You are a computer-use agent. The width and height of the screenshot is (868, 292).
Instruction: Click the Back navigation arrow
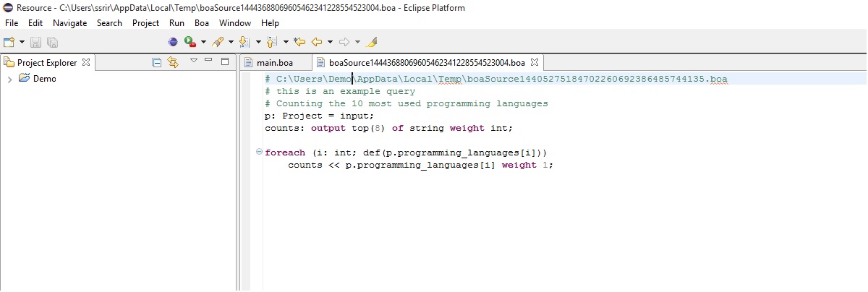(317, 43)
